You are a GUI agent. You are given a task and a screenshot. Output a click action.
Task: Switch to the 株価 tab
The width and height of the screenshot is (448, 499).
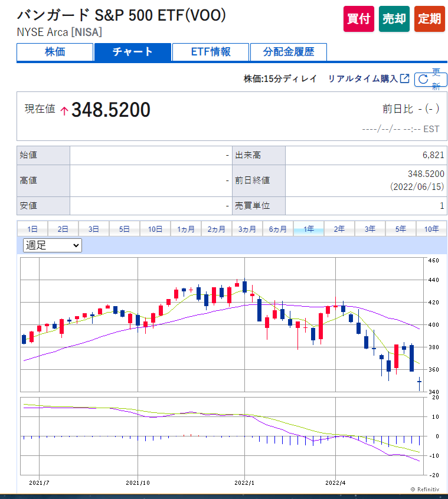[x=55, y=52]
